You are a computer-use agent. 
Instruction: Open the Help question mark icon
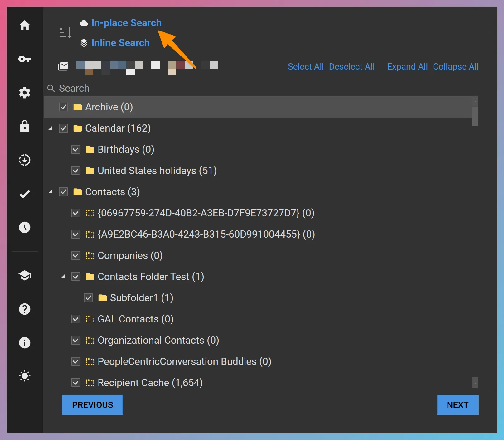(x=25, y=309)
